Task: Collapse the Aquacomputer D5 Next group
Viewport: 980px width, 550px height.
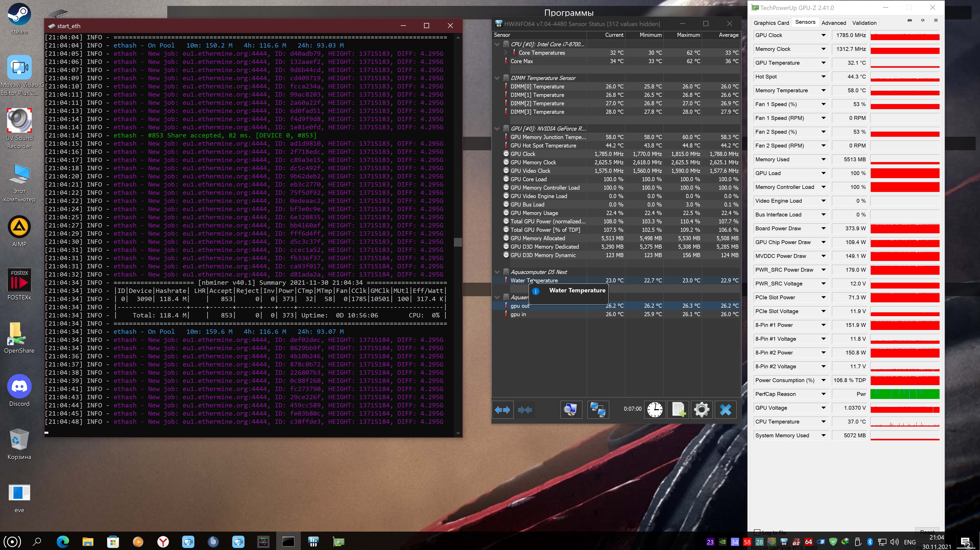Action: pyautogui.click(x=497, y=272)
